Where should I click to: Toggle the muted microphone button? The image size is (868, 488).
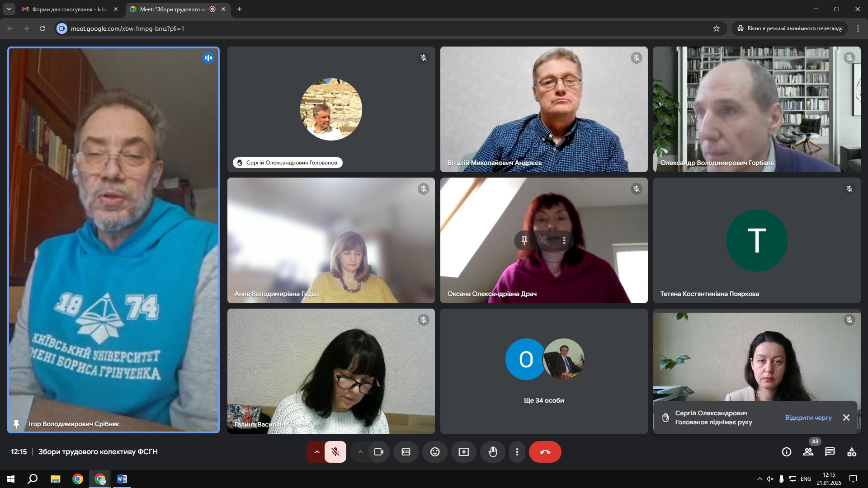click(x=335, y=452)
